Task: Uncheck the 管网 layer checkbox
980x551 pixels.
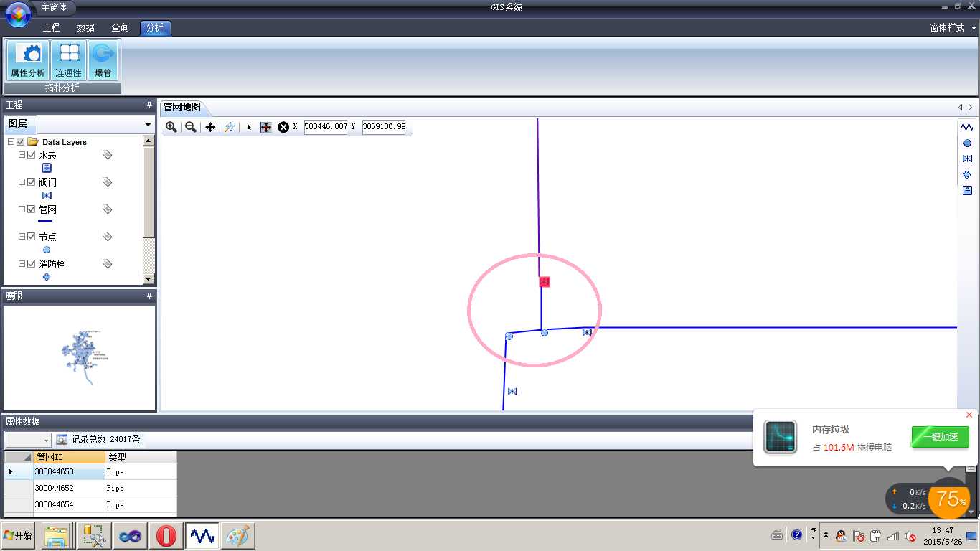Action: 31,209
